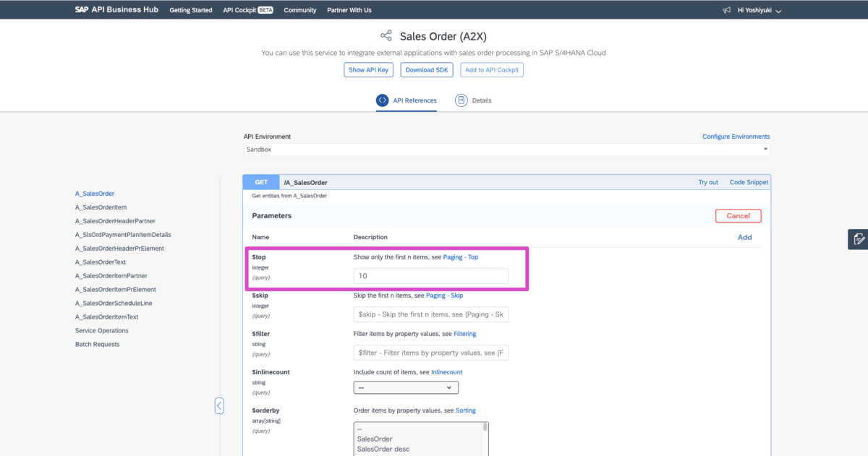Screen dimensions: 868x456
Task: Select Batch Requests in the sidebar
Action: tap(97, 345)
